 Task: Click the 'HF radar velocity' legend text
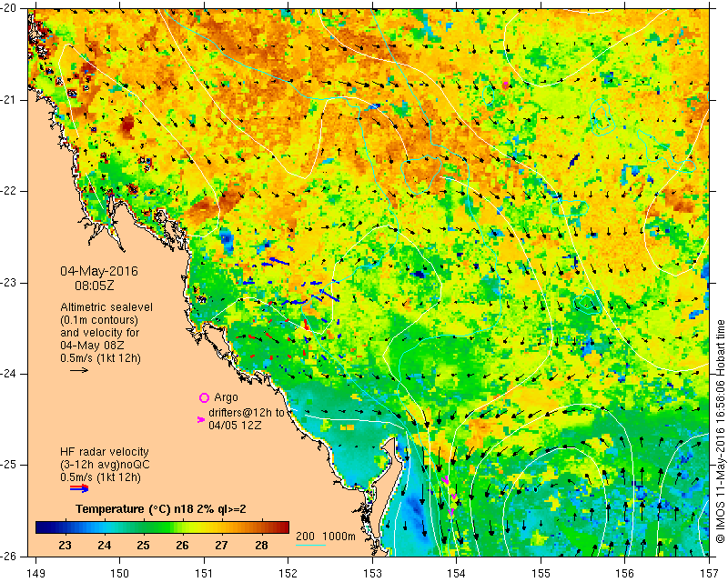click(105, 452)
